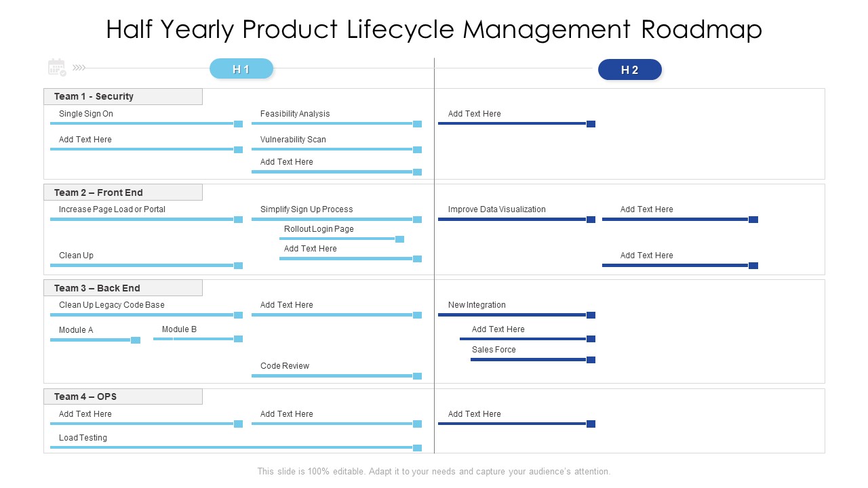Select the Team 4 – OPS header

click(x=123, y=396)
